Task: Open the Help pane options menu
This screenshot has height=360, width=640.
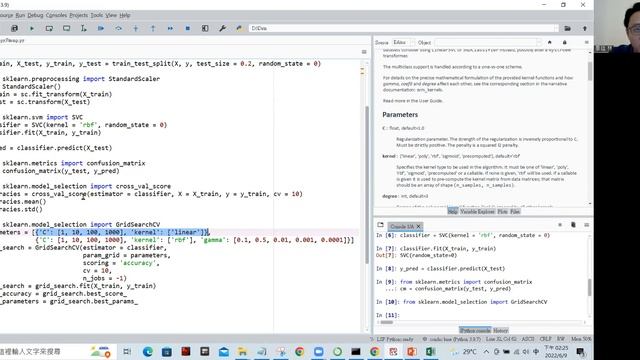Action: pyautogui.click(x=587, y=42)
